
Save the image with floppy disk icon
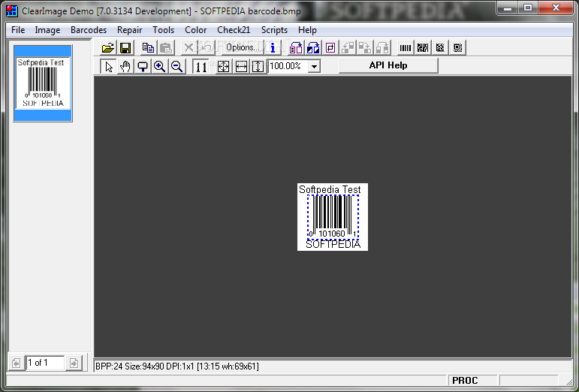tap(125, 47)
